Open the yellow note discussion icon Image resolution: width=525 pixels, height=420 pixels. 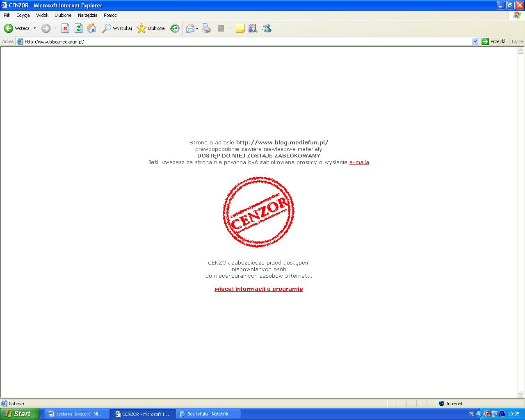[x=240, y=28]
